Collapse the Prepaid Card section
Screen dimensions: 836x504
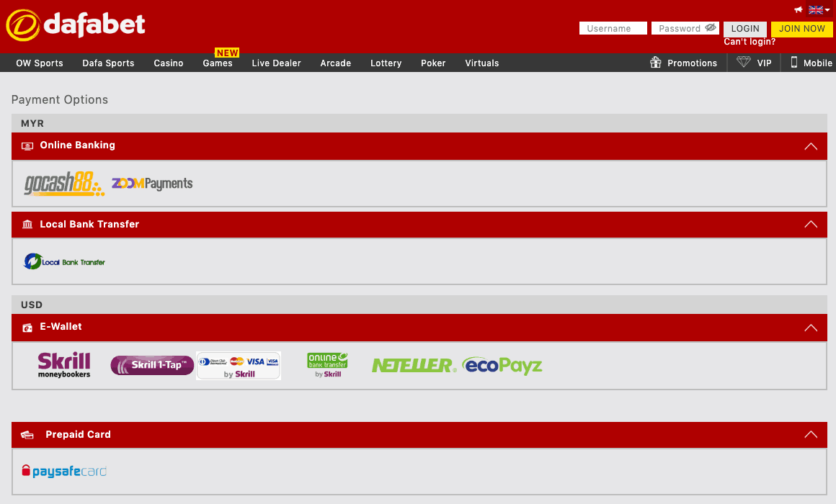811,435
